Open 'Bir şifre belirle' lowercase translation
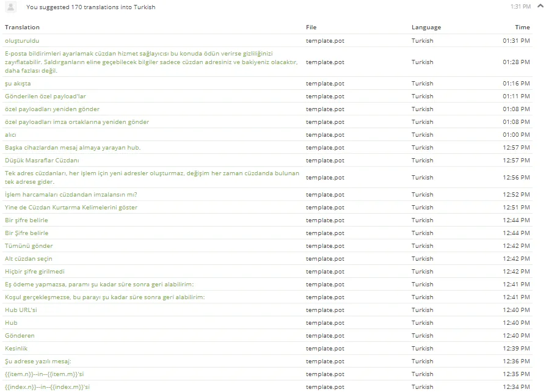Viewport: 546px width, 392px height. tap(26, 220)
